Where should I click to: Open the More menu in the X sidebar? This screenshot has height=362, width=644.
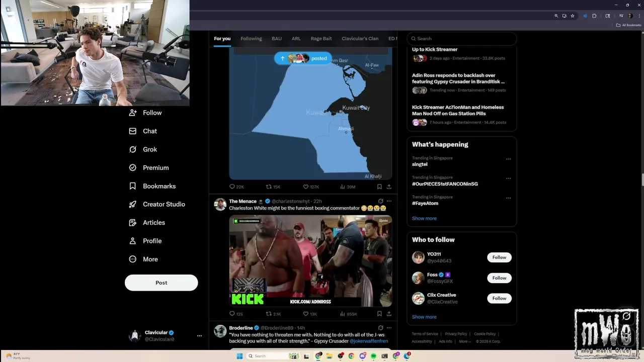tap(143, 259)
